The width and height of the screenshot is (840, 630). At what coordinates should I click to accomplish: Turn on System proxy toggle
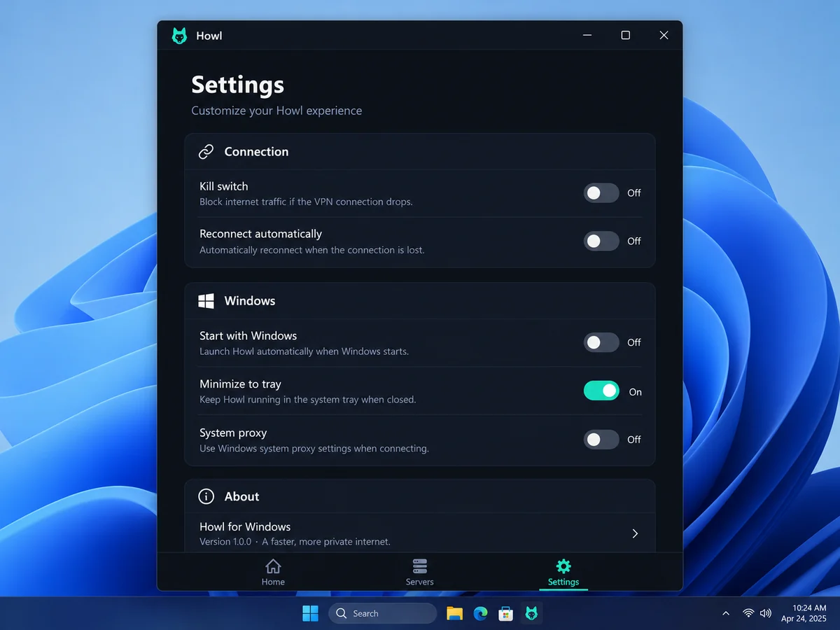pyautogui.click(x=602, y=440)
